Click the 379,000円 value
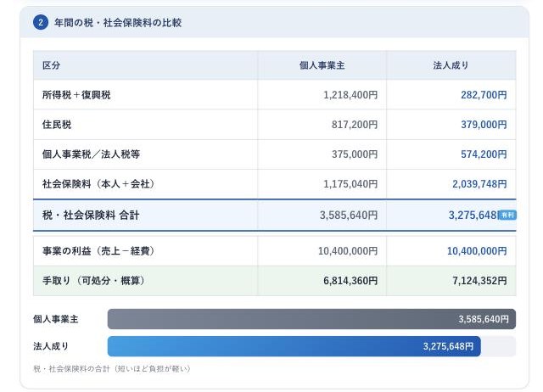Screen dimensions: 543x392 coord(484,125)
